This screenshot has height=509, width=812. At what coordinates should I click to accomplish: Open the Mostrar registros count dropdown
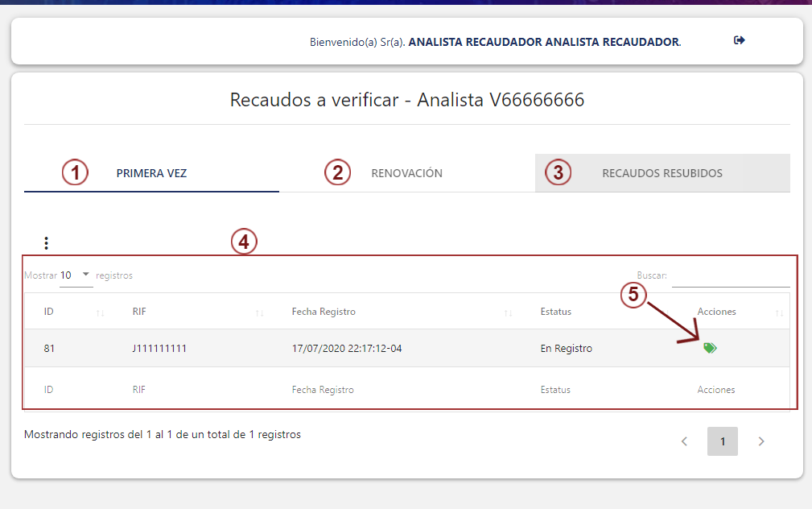(76, 275)
